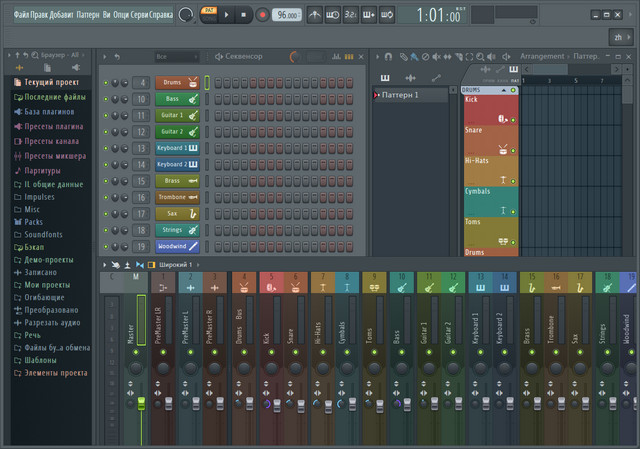Choose the paint brush tool in playlist
Viewport: 640px width, 449px height.
414,56
